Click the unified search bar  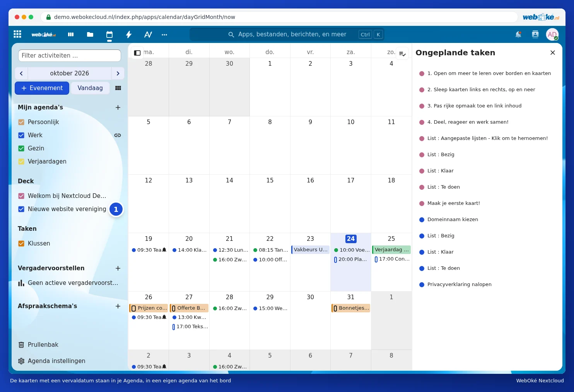tap(287, 34)
